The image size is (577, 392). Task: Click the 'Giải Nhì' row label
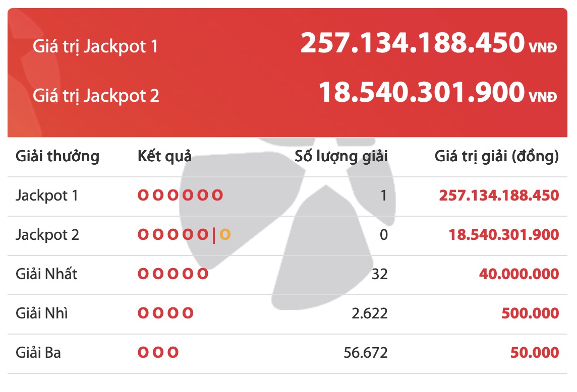tap(41, 313)
